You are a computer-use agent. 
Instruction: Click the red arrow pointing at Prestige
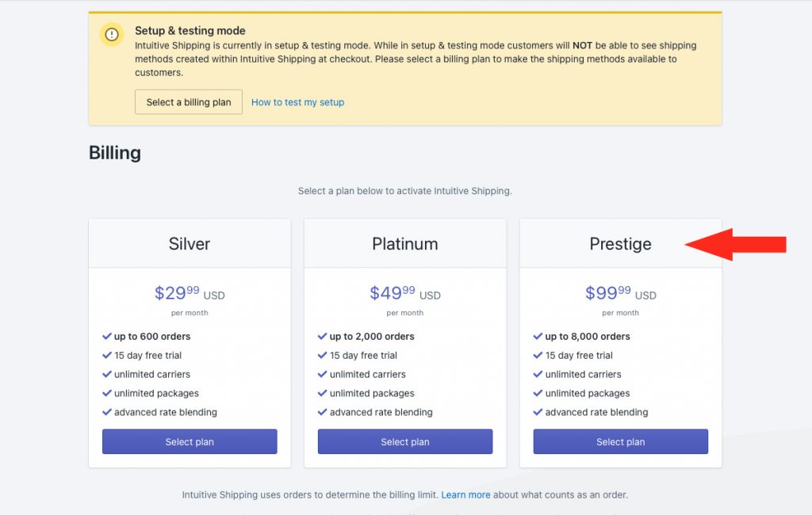pyautogui.click(x=735, y=244)
